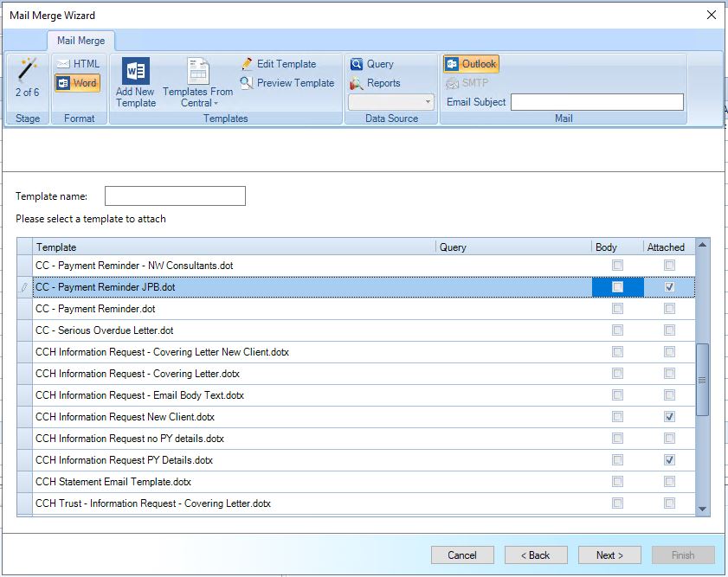
Task: Check Body for CCH Statement Email Template
Action: click(x=617, y=482)
